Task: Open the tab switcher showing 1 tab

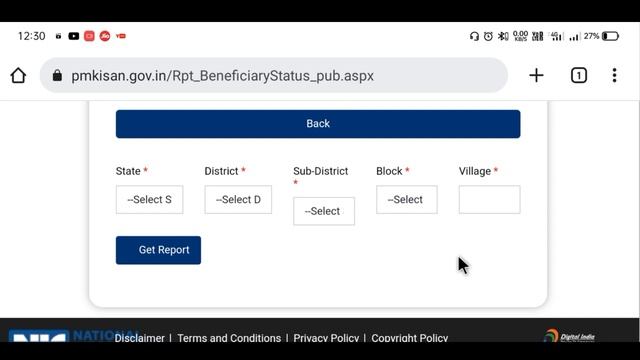Action: [x=579, y=76]
